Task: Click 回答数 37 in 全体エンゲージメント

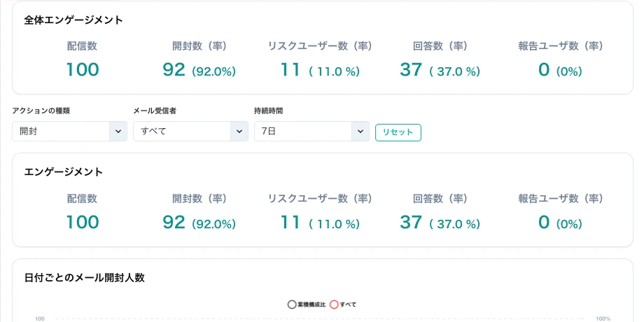Action: [x=411, y=70]
